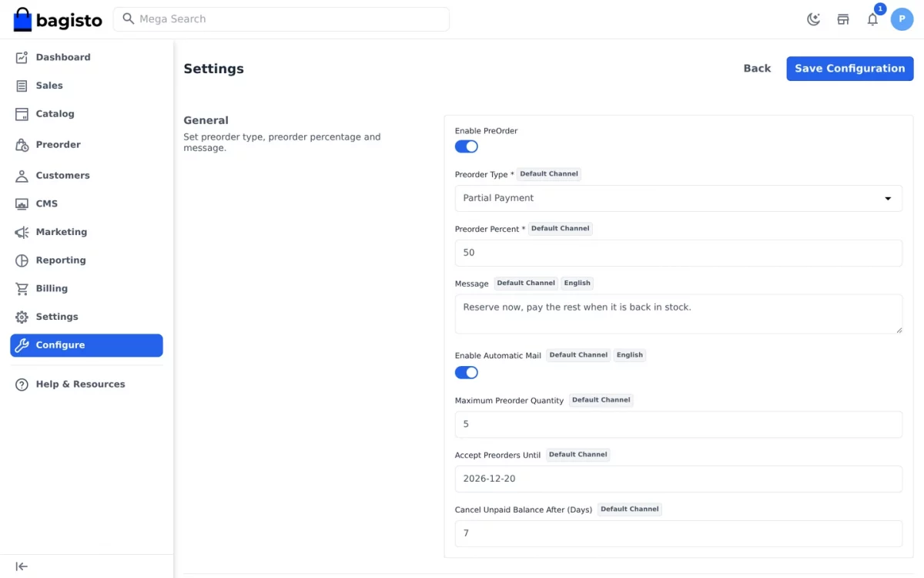
Task: Click into the Message textarea
Action: (x=678, y=314)
